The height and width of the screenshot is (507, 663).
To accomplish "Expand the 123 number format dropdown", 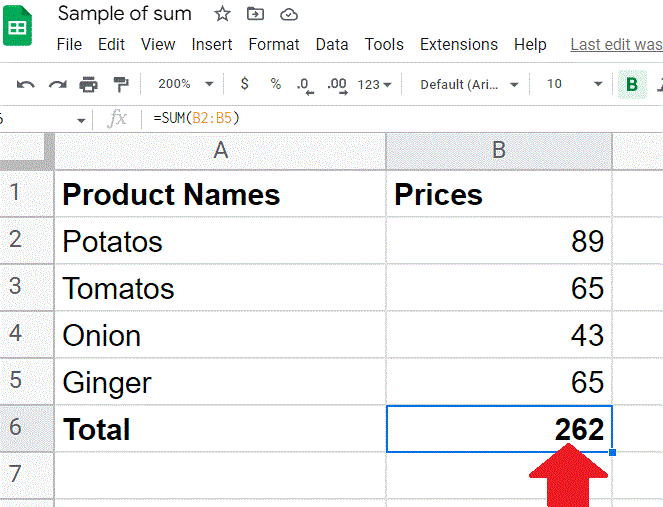I will coord(374,85).
